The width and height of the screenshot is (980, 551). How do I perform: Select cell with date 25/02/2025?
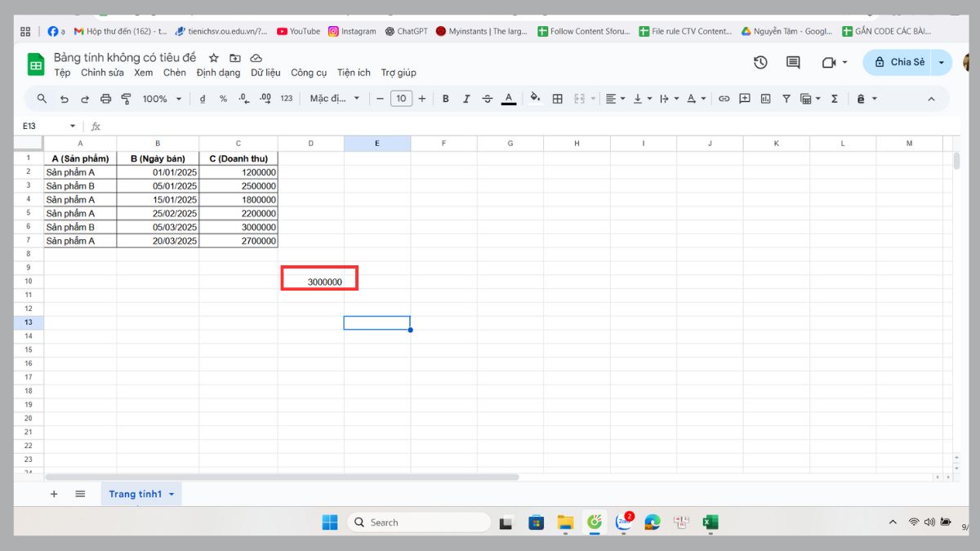tap(158, 213)
